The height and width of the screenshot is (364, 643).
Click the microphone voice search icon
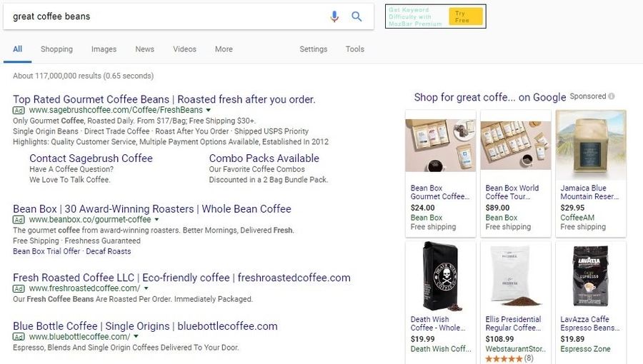pos(334,16)
